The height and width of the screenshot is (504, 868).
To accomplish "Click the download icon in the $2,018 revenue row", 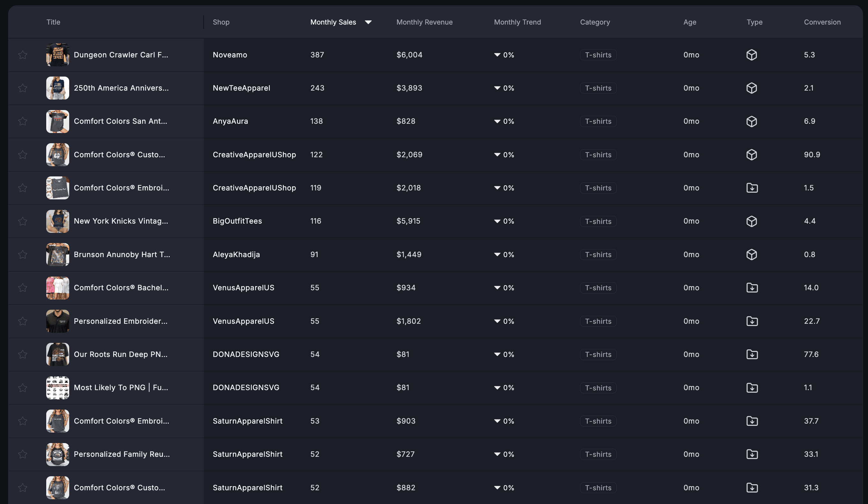I will 752,188.
